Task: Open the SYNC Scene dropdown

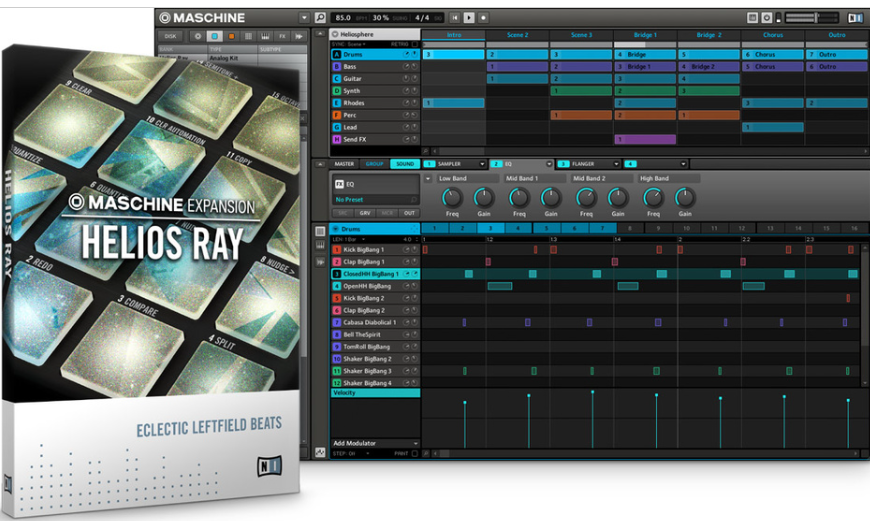Action: pos(349,44)
